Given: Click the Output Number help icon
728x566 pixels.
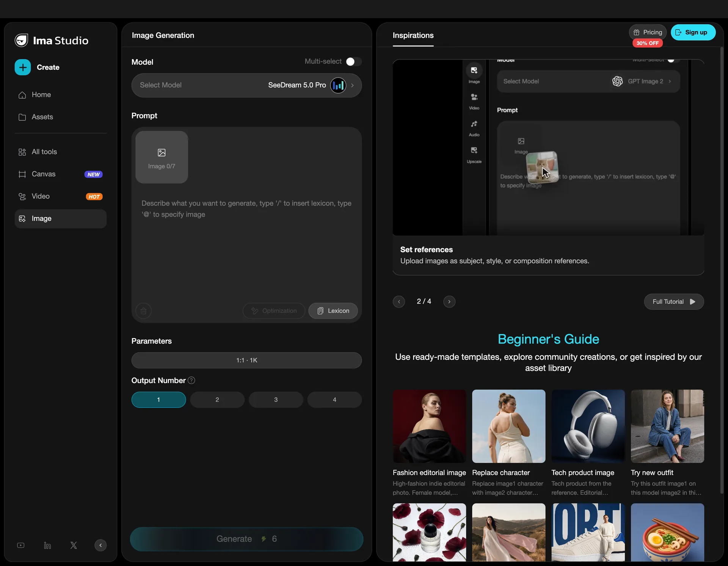Looking at the screenshot, I should pyautogui.click(x=191, y=380).
